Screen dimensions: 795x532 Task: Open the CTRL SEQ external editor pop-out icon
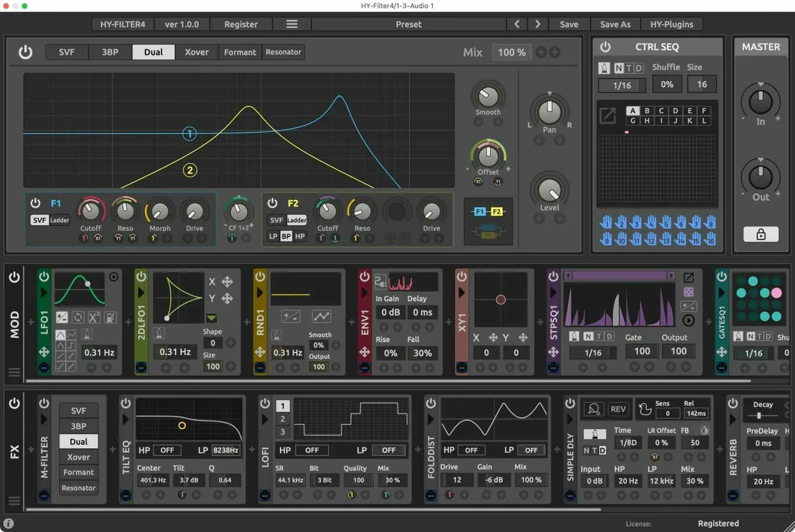click(x=607, y=116)
